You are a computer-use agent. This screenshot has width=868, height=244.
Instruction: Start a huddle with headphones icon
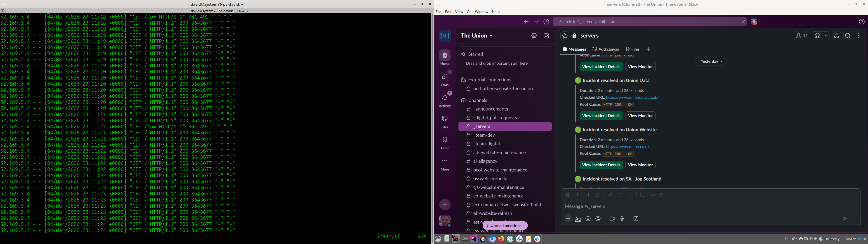[x=818, y=36]
